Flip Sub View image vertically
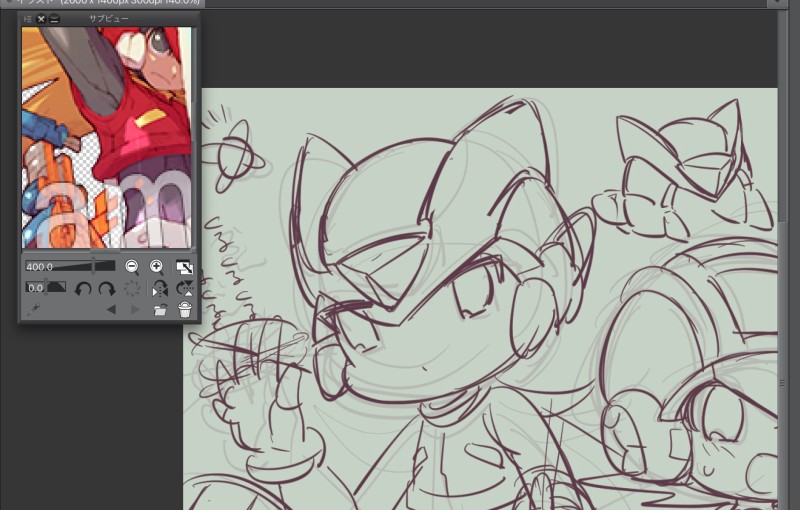This screenshot has width=800, height=510. pos(185,289)
